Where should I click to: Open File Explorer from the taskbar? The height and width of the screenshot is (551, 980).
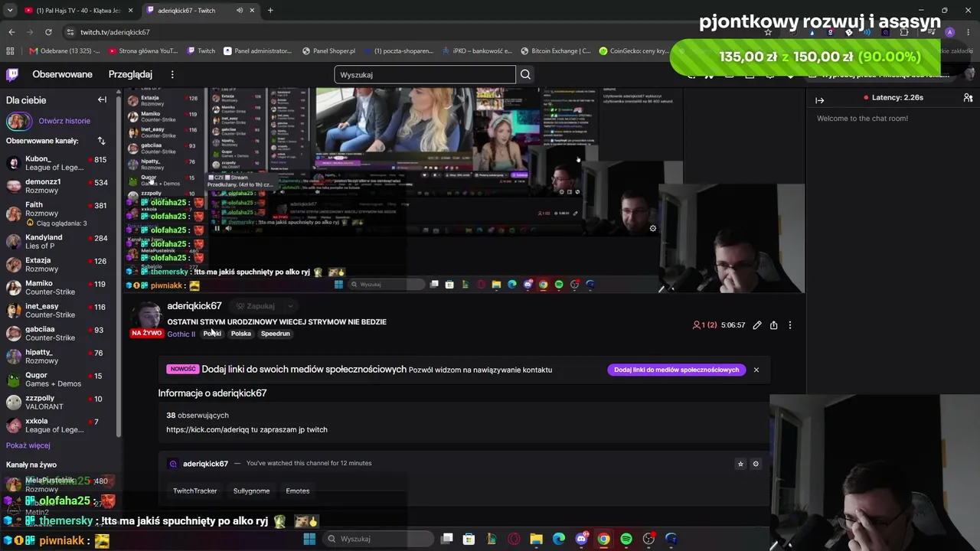click(x=537, y=539)
